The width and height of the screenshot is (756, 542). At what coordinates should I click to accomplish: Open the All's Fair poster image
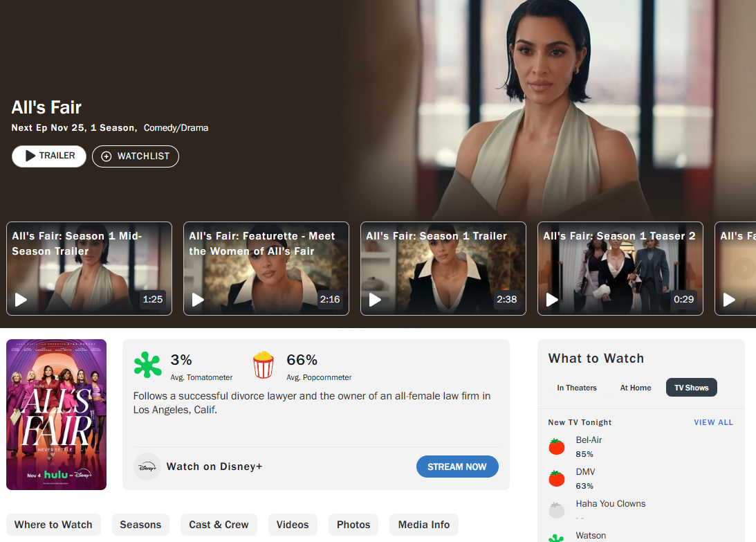(x=57, y=414)
